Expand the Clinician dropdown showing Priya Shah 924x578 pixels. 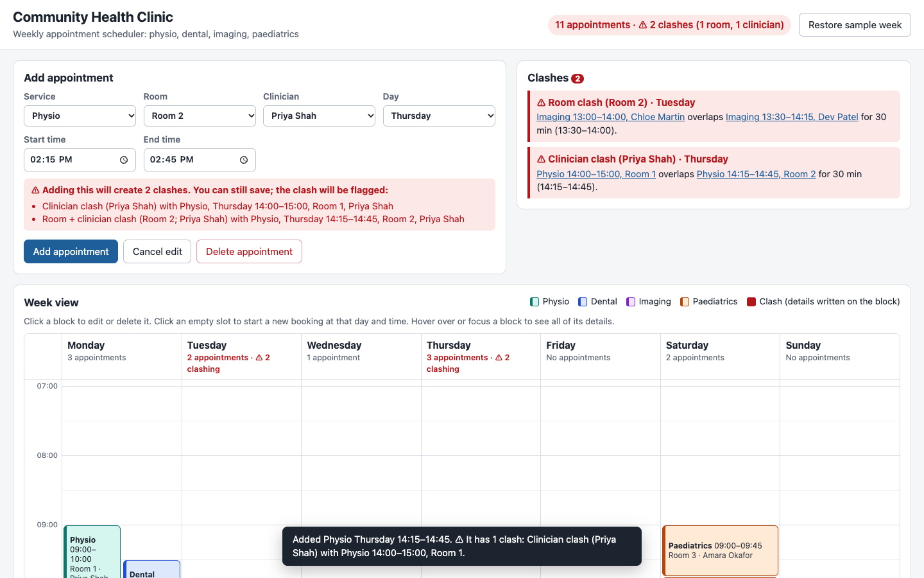click(319, 116)
